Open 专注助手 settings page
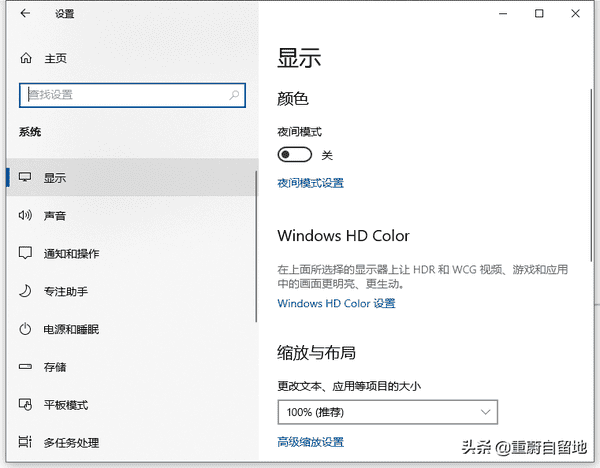 point(132,291)
